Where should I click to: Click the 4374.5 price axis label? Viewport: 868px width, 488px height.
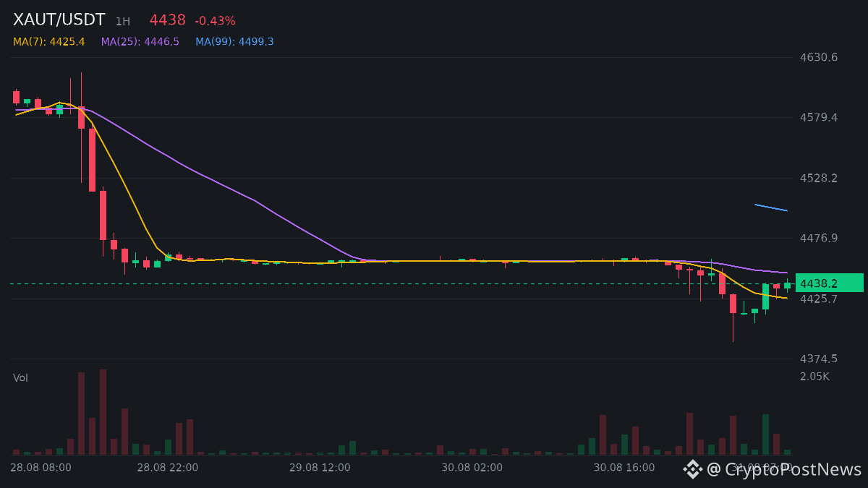click(x=819, y=359)
